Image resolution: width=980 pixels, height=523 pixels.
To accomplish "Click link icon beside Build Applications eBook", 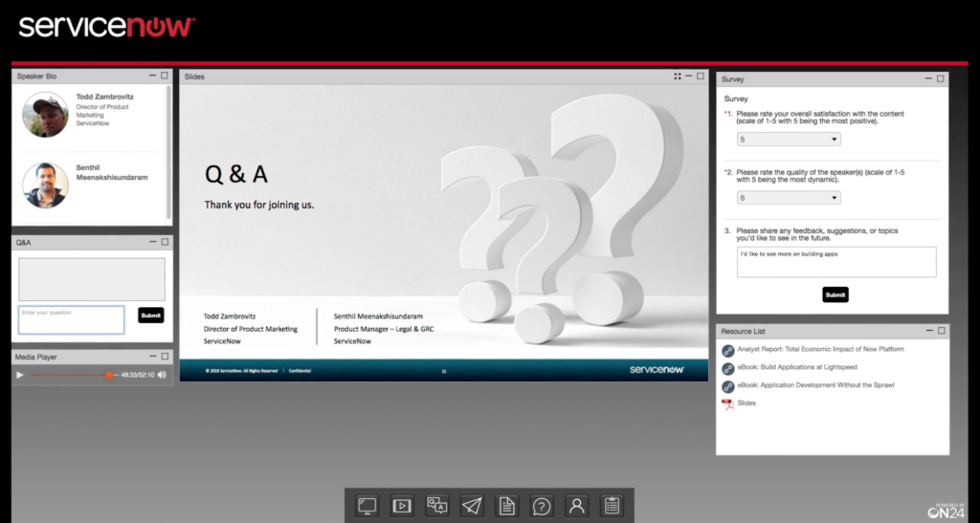I will pyautogui.click(x=727, y=369).
